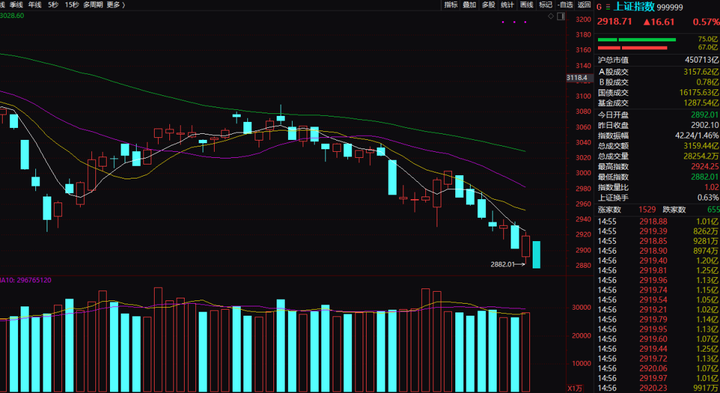Click the current price 2918.71

pyautogui.click(x=615, y=22)
